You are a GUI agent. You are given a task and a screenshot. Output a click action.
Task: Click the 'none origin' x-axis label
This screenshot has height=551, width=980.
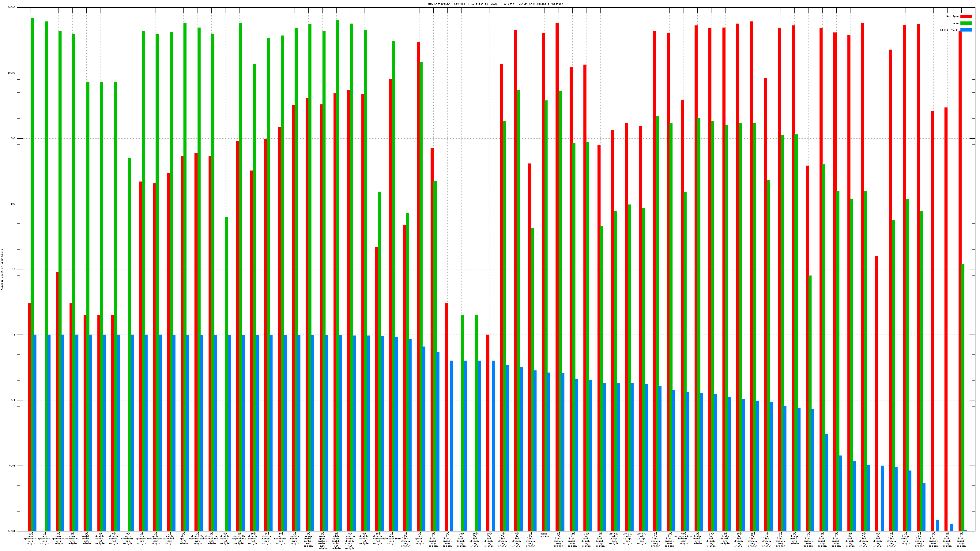tap(545, 535)
